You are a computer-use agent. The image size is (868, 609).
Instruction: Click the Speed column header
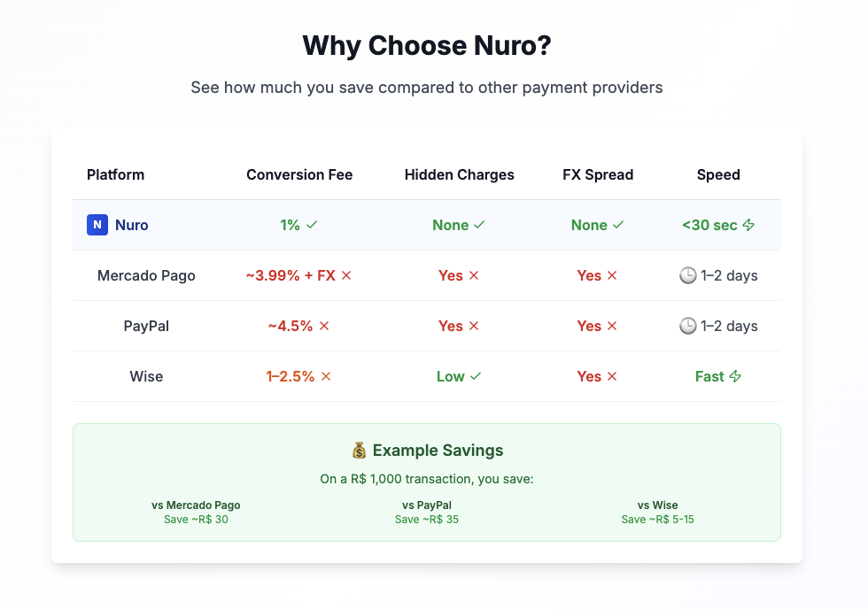point(718,174)
